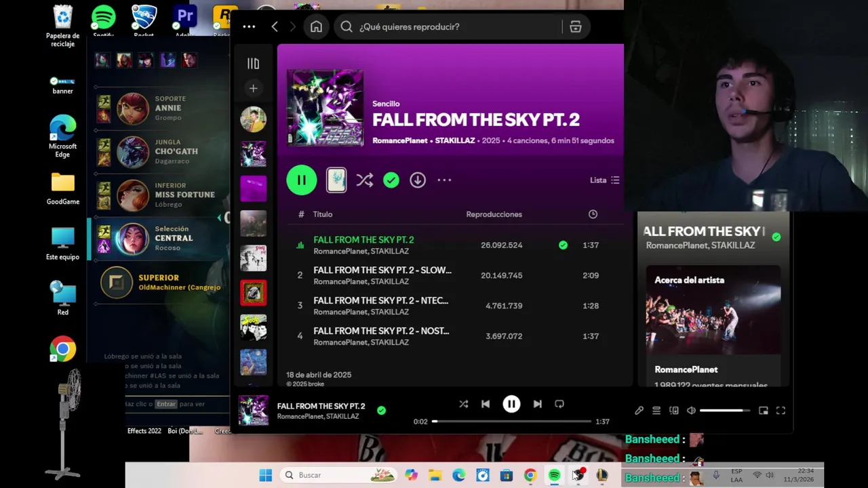
Task: Download the FALL FROM THE SKY PT. 2 single
Action: coord(418,180)
